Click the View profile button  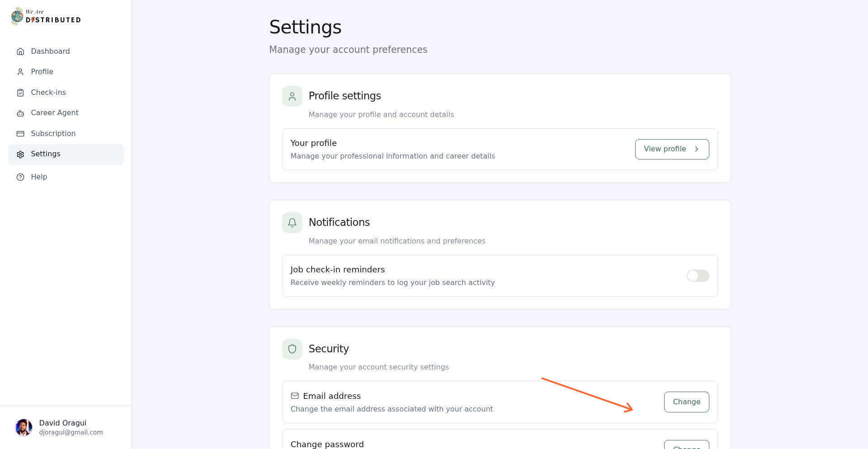coord(672,149)
